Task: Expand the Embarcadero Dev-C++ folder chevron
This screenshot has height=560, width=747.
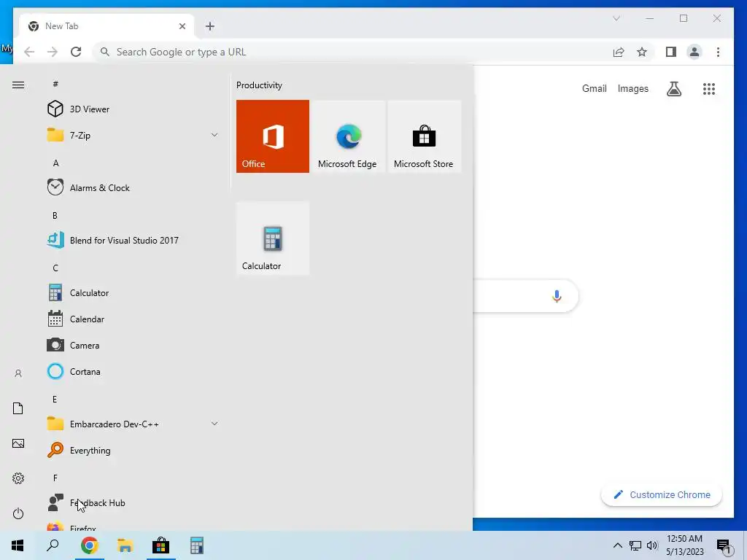Action: click(214, 424)
